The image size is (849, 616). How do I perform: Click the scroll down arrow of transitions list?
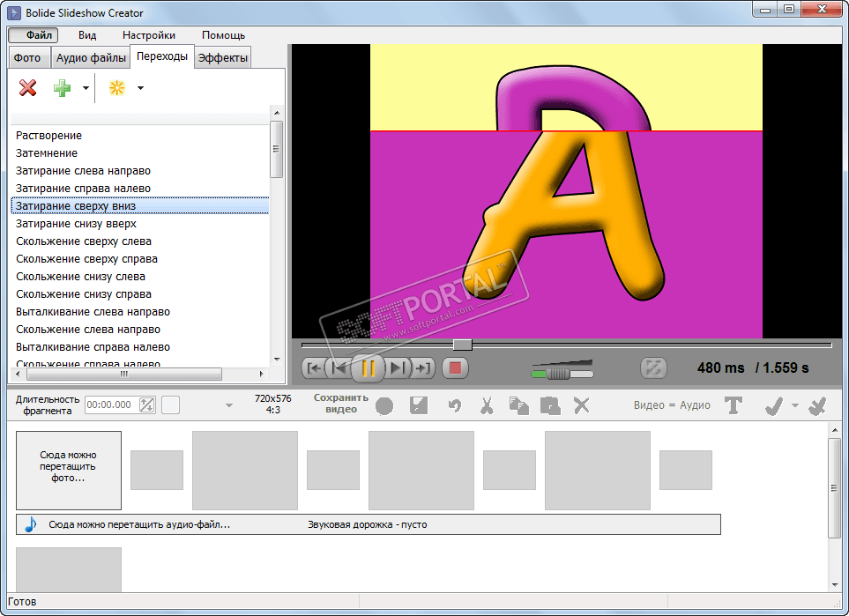click(277, 360)
